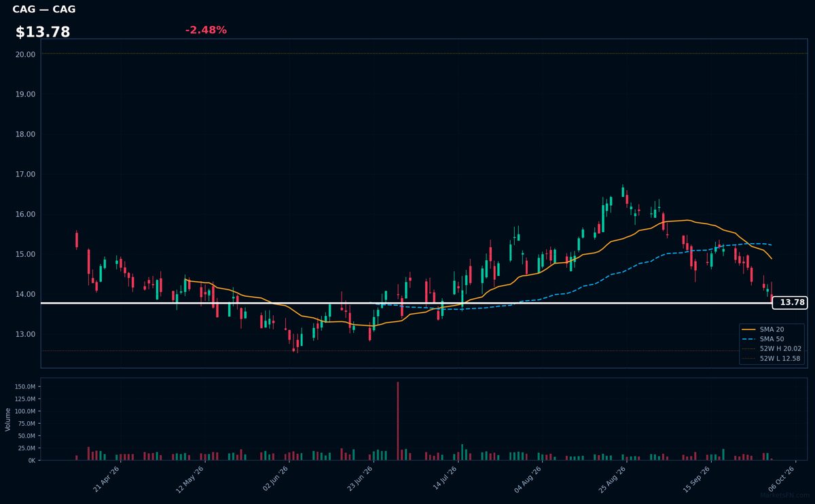Image resolution: width=815 pixels, height=504 pixels.
Task: Click the $13.78 current price header
Action: point(43,32)
